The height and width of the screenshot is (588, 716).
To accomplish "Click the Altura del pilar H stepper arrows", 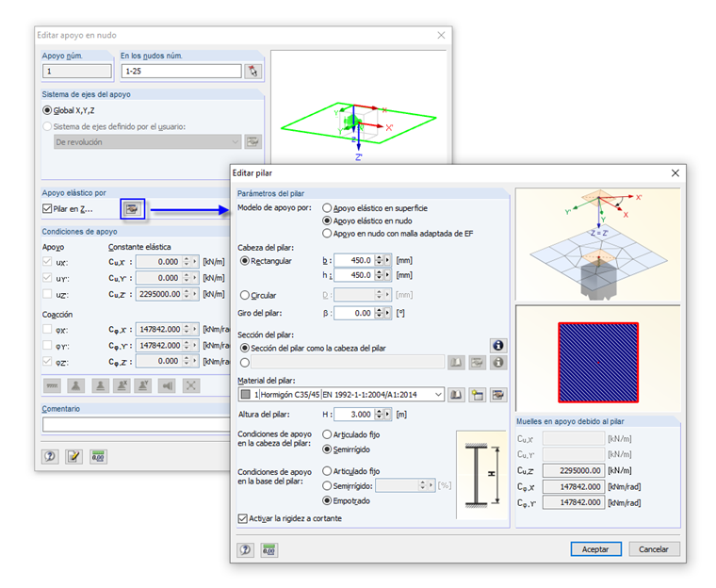I will coord(379,415).
